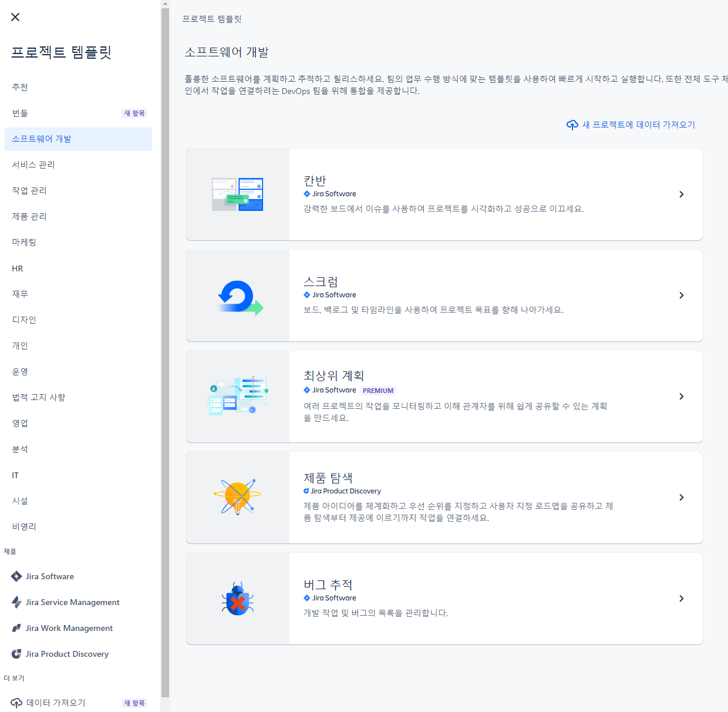Screen dimensions: 728x712
Task: Filter templates by Jira Software product
Action: pyautogui.click(x=78, y=576)
